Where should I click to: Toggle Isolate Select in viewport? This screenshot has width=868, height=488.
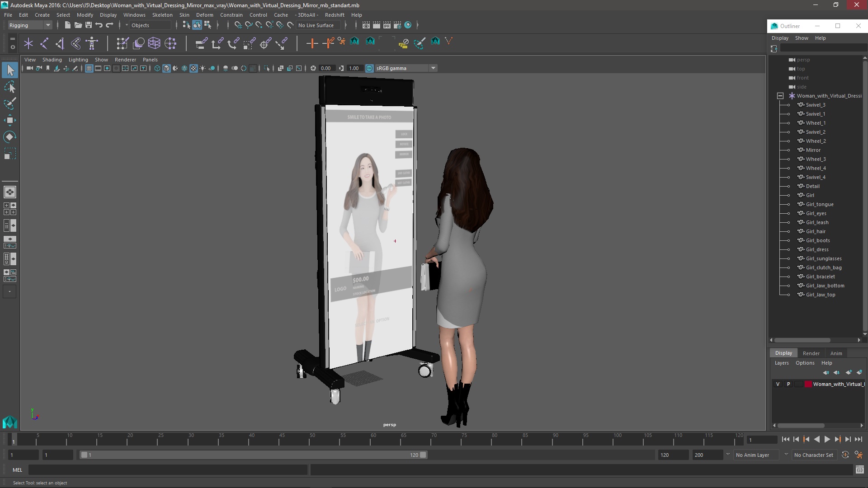(x=267, y=68)
